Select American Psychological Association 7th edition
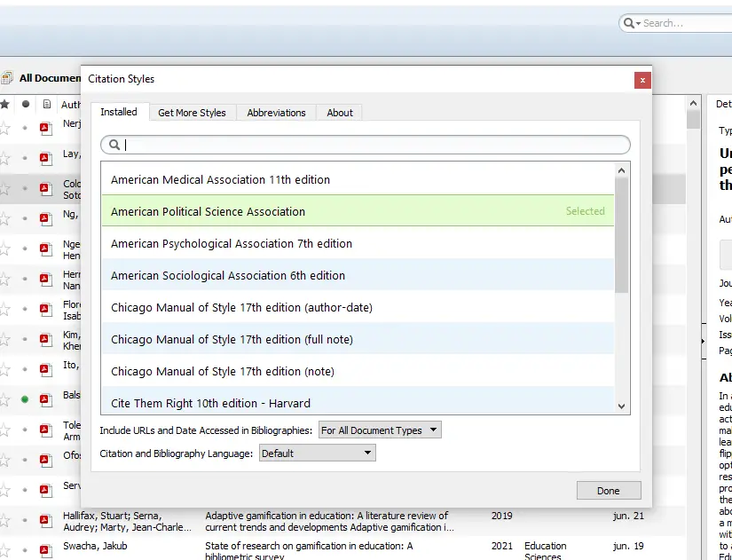This screenshot has width=732, height=560. [358, 243]
